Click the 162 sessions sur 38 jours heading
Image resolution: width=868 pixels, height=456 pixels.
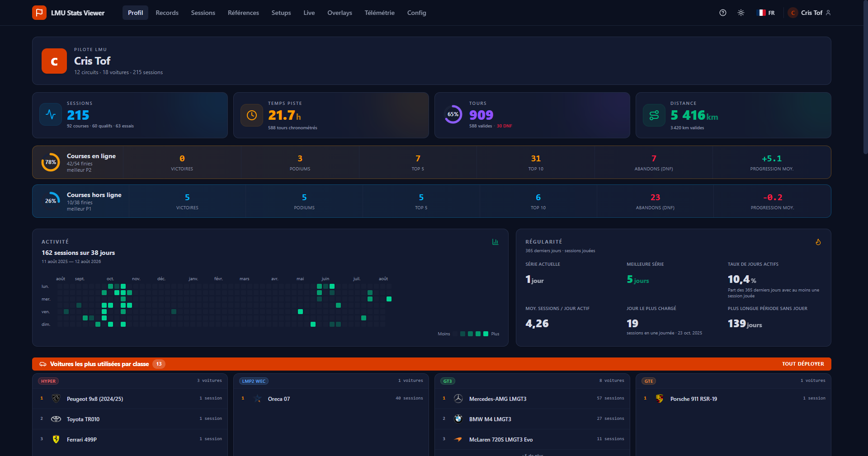point(78,253)
